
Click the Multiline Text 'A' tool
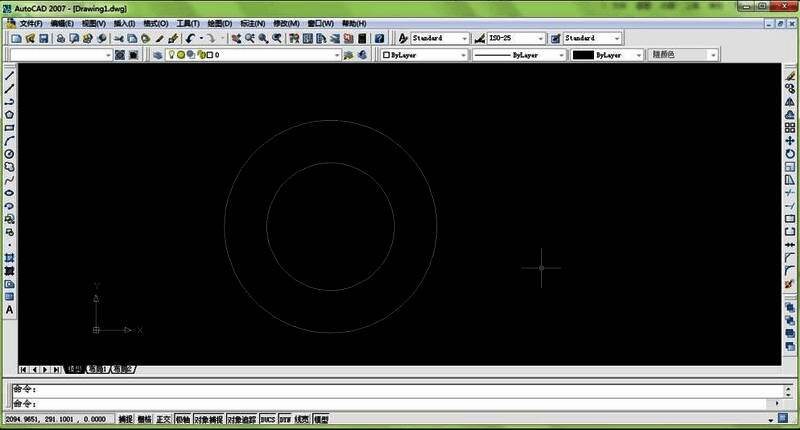pyautogui.click(x=9, y=310)
